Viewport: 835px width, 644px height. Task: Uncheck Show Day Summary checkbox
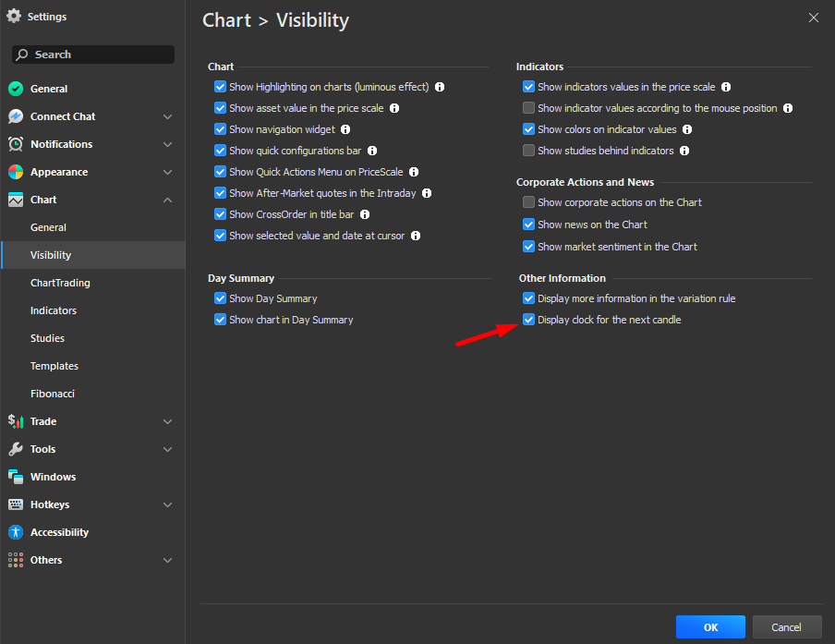[220, 298]
